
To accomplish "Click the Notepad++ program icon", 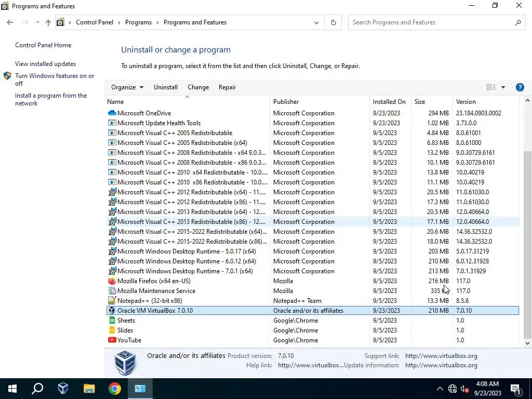I will [112, 301].
